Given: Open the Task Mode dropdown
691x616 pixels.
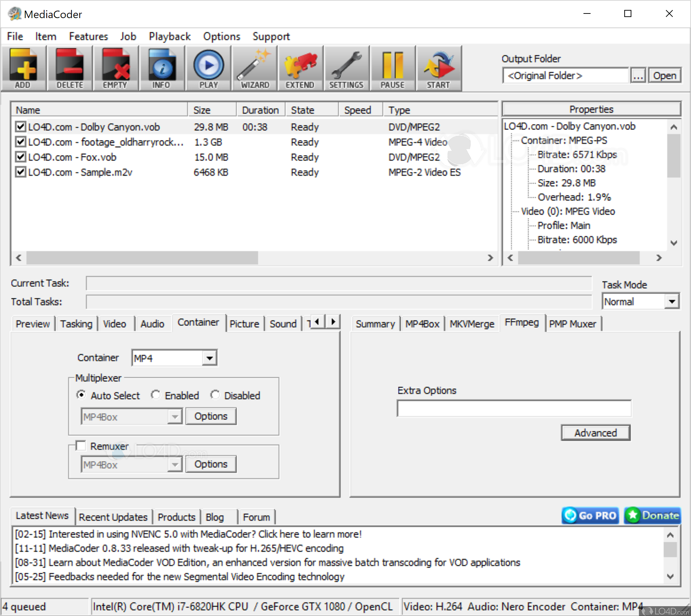Looking at the screenshot, I should (x=671, y=301).
